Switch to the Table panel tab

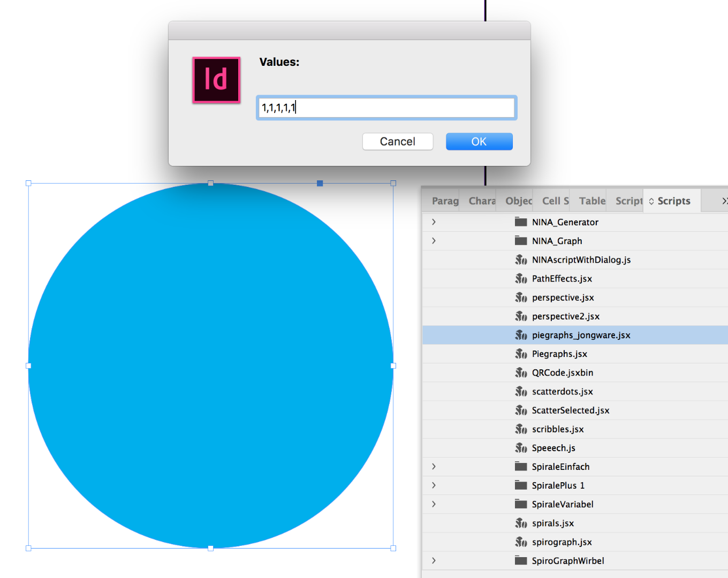pyautogui.click(x=592, y=201)
